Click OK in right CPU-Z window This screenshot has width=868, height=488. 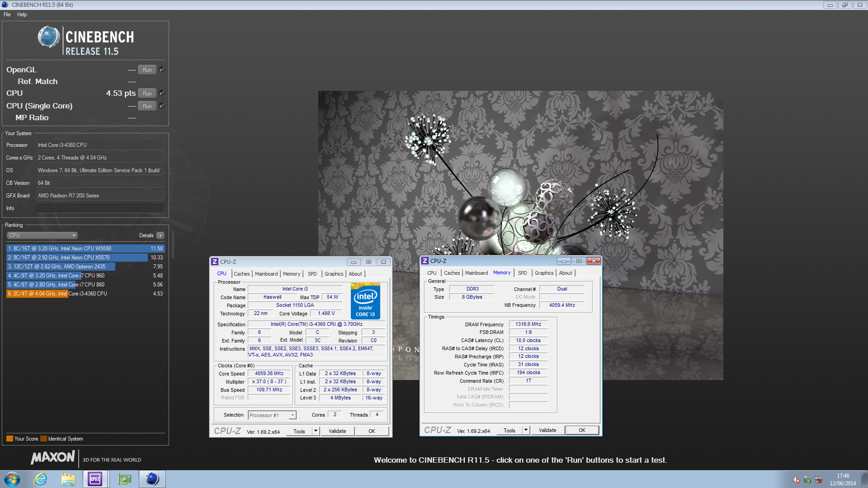click(582, 431)
